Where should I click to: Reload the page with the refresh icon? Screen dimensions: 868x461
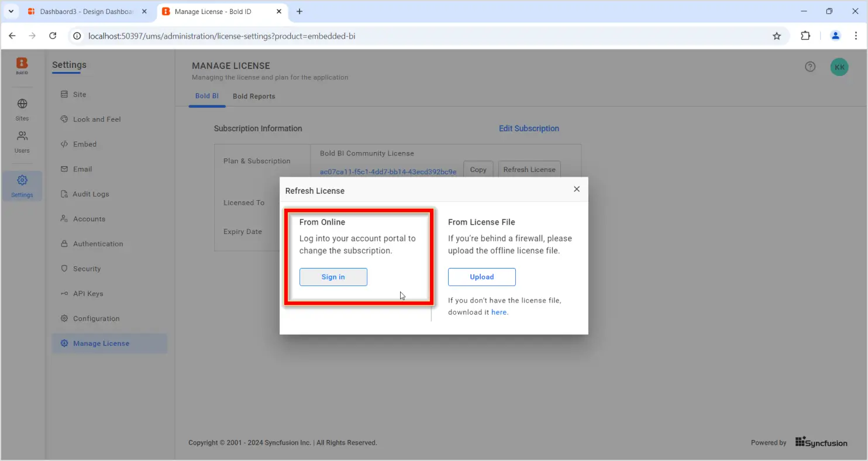point(53,36)
